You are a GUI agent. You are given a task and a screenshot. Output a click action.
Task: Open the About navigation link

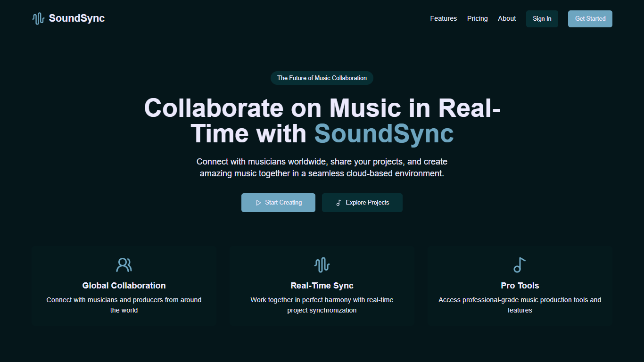coord(507,18)
